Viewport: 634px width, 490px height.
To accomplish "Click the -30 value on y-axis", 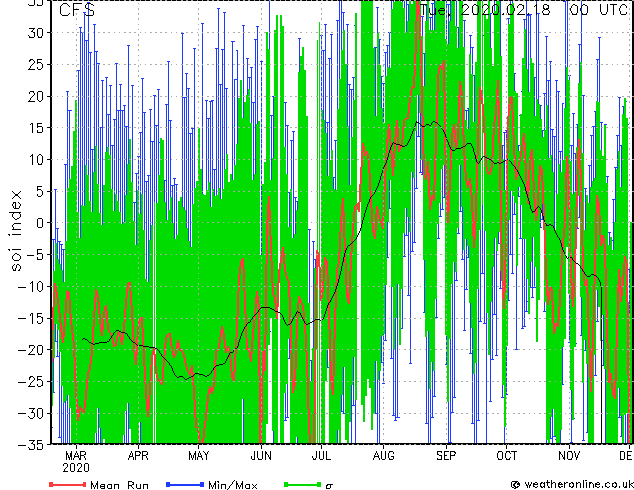I will coord(32,413).
